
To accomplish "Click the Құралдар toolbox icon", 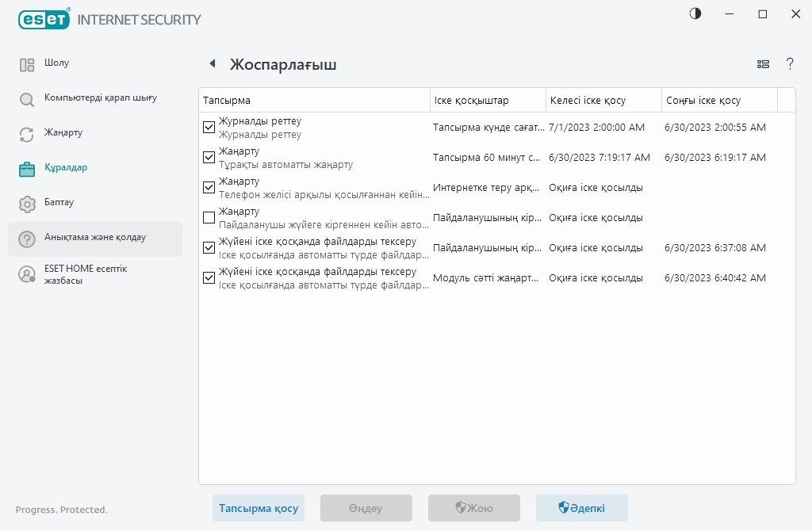I will pos(27,169).
